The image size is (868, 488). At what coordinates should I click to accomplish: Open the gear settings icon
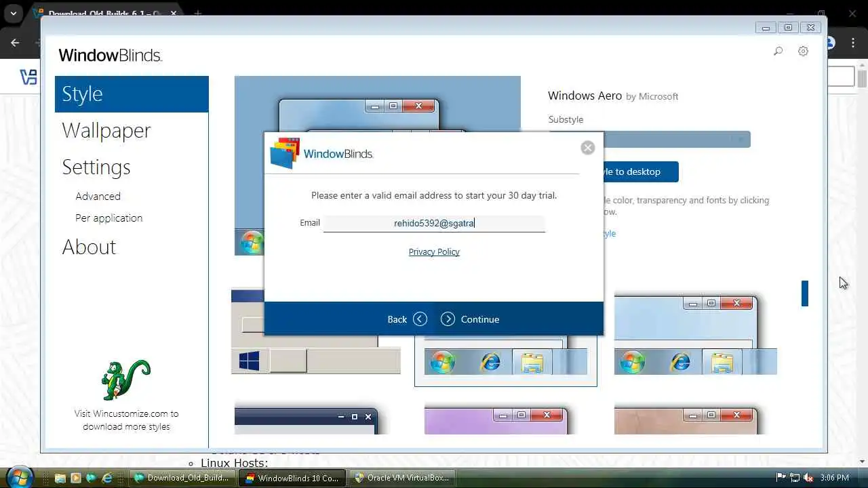(x=803, y=51)
